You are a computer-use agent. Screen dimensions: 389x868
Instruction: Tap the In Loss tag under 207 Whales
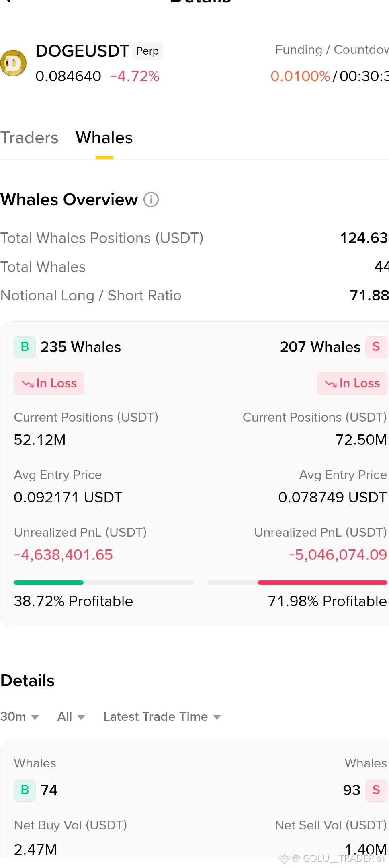click(352, 383)
